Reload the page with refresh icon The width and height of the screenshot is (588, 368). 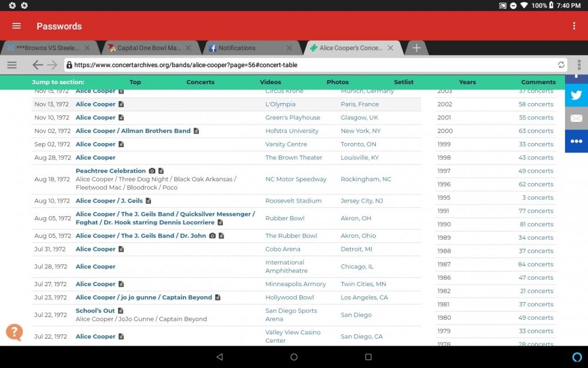[561, 65]
